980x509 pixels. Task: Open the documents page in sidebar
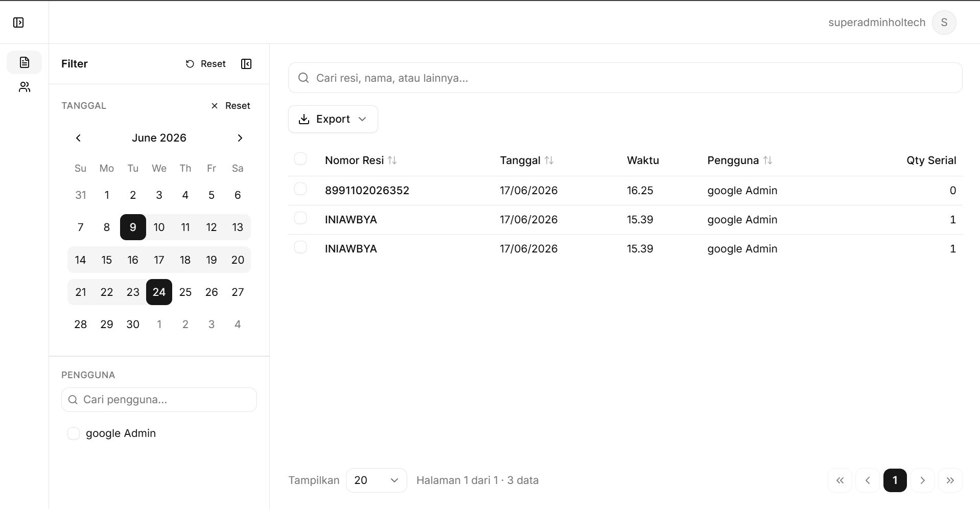25,62
